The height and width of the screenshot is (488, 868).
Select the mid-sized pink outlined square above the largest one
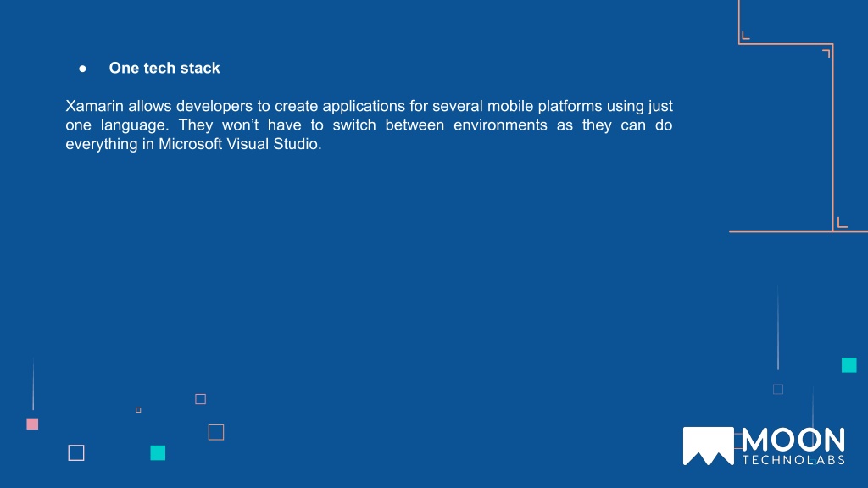pyautogui.click(x=200, y=399)
